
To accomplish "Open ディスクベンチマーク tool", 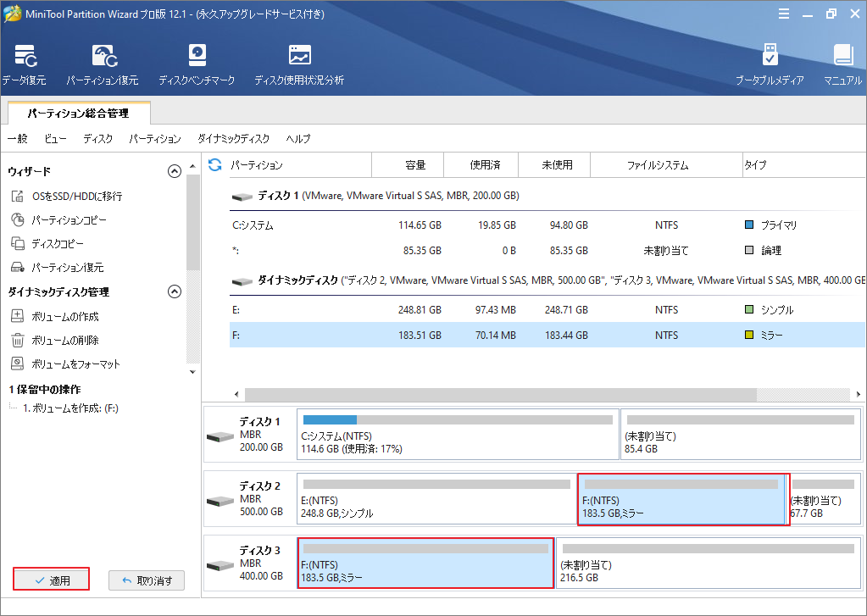I will click(197, 64).
